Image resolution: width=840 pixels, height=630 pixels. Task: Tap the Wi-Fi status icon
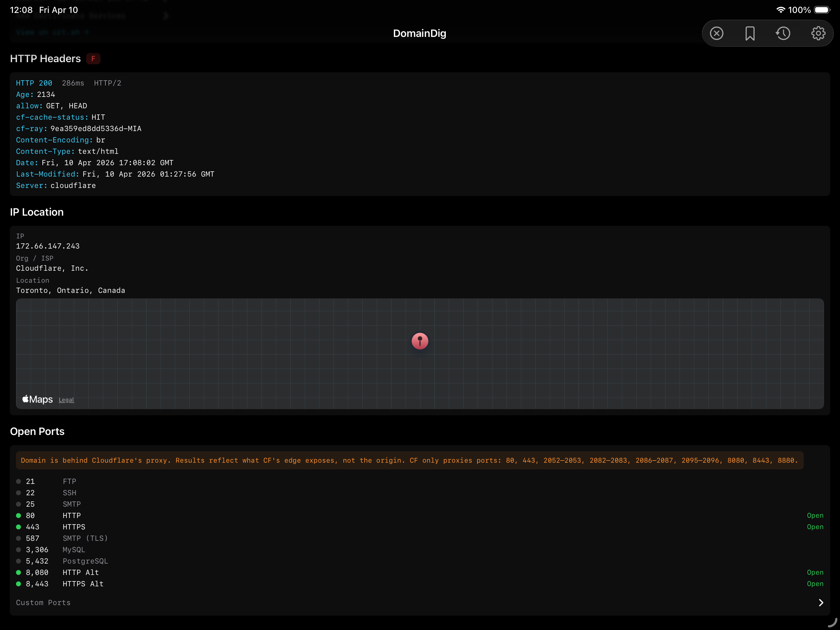click(x=781, y=10)
